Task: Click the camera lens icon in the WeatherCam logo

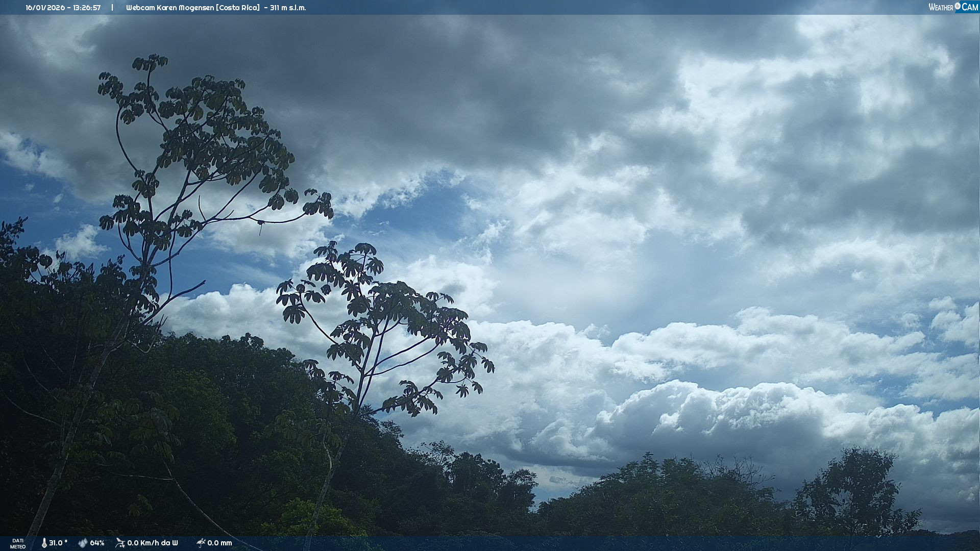Action: [958, 6]
